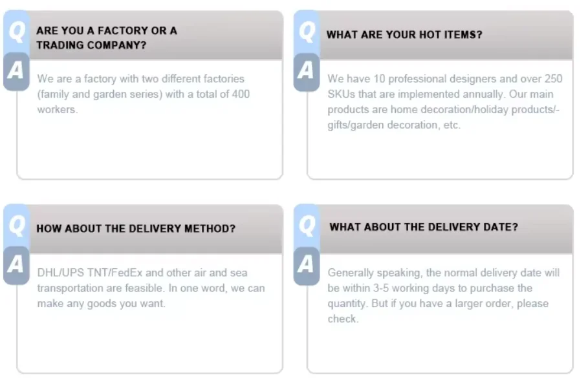Click the answer text about 3-5 working days

443,295
